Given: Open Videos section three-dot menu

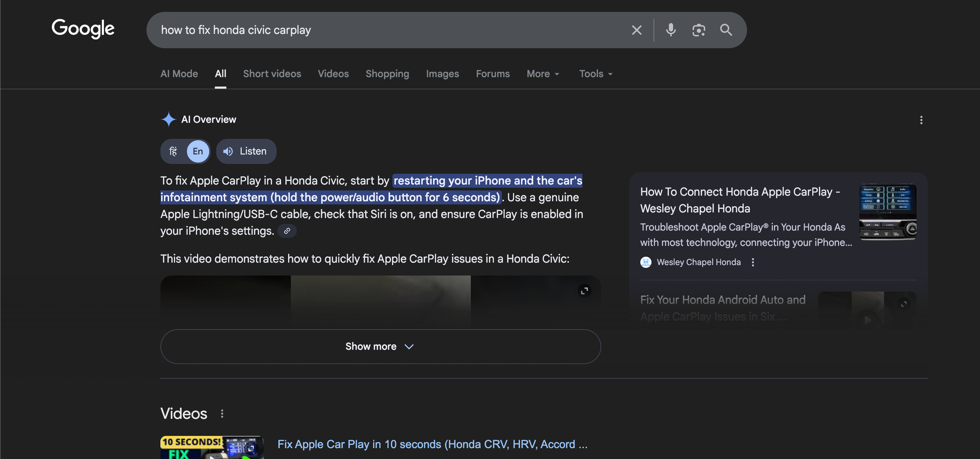Looking at the screenshot, I should click(222, 414).
